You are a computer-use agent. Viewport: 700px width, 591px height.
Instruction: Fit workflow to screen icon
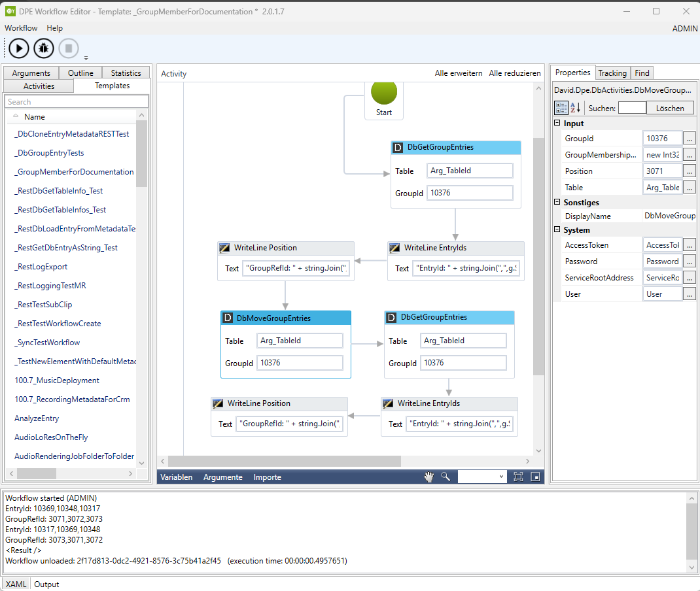(518, 477)
